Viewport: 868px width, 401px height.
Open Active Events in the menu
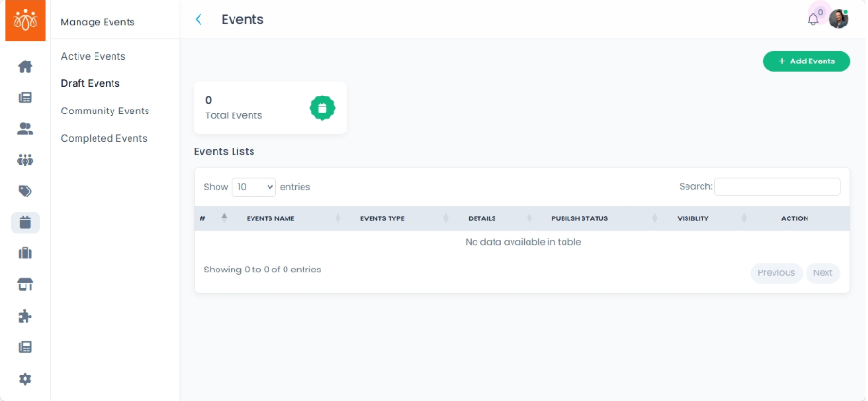93,56
